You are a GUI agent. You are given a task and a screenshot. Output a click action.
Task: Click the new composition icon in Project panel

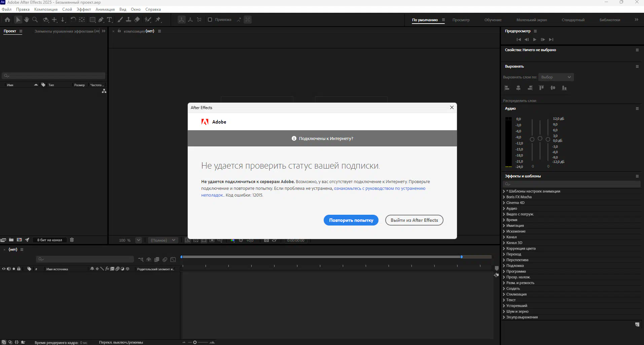pyautogui.click(x=19, y=240)
